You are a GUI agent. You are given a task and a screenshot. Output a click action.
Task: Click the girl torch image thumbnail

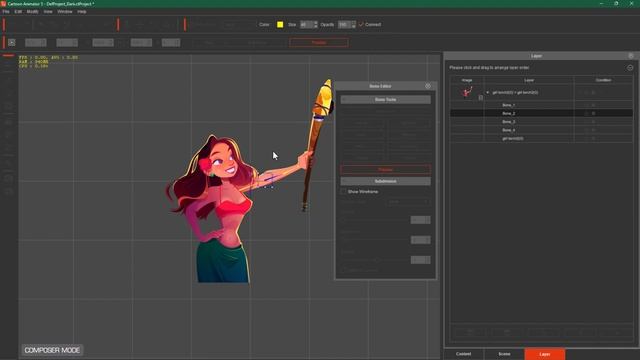[x=467, y=92]
